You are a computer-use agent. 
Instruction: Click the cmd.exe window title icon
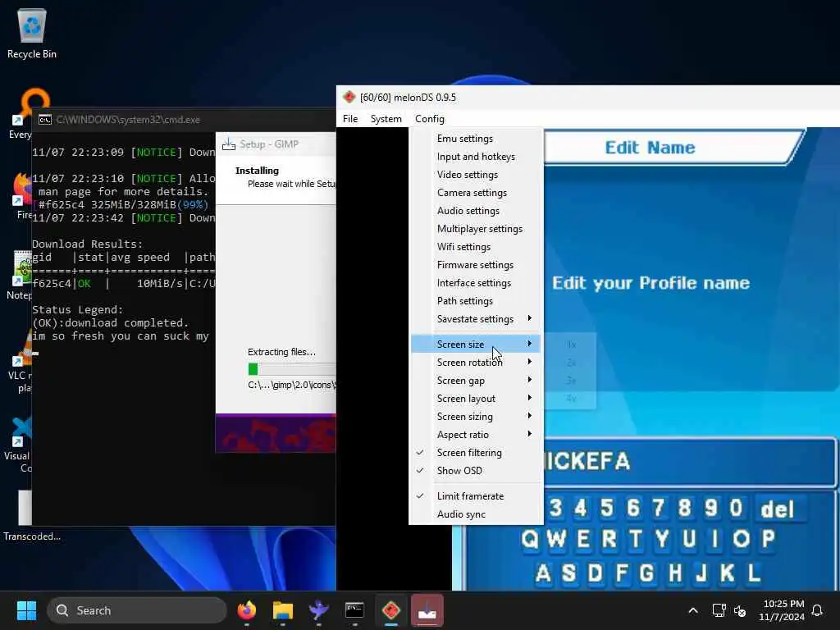pos(45,120)
